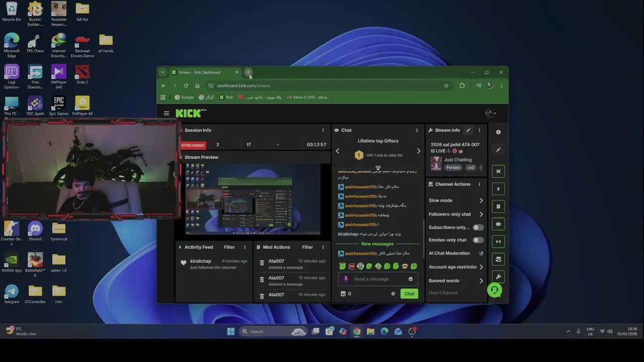Open AI Chat Moderation external link
This screenshot has height=362, width=644.
(481, 253)
